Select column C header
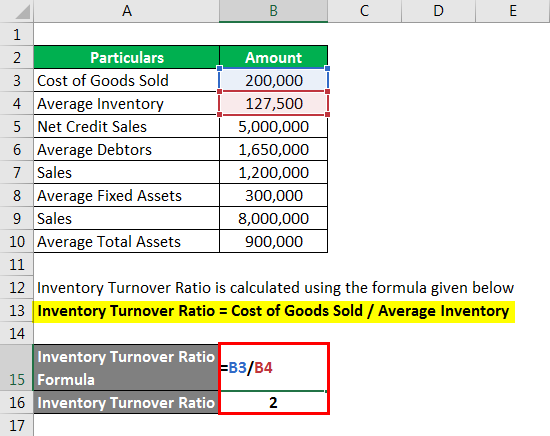The width and height of the screenshot is (550, 436). pos(364,11)
